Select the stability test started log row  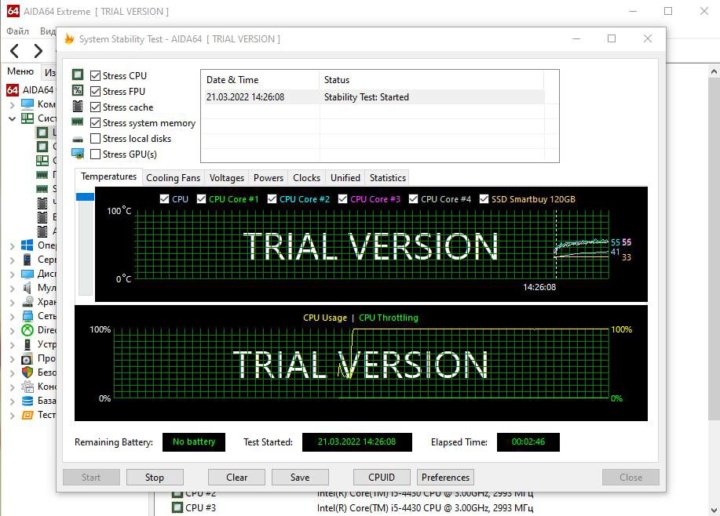click(372, 97)
